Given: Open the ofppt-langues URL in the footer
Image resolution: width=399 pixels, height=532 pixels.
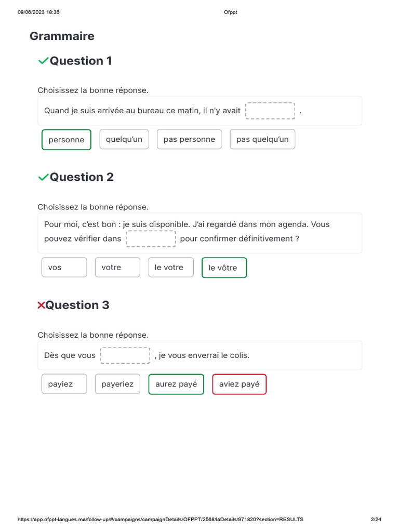Looking at the screenshot, I should pos(161,520).
